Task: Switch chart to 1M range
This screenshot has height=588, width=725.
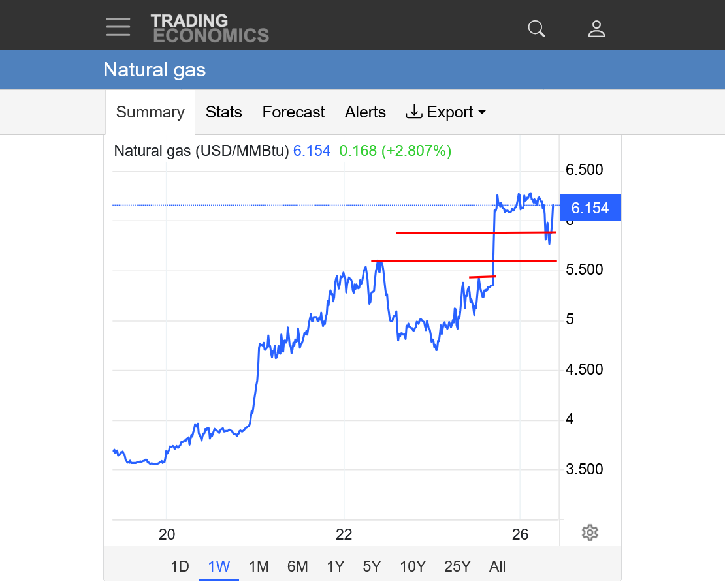Action: coord(259,566)
